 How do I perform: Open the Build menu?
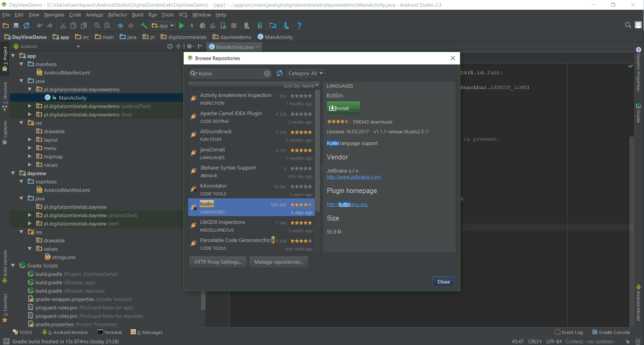(x=137, y=14)
